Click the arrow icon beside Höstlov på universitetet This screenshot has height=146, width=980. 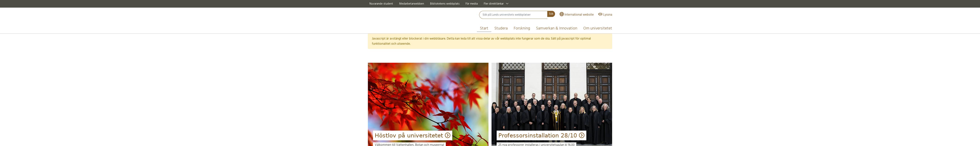(447, 135)
